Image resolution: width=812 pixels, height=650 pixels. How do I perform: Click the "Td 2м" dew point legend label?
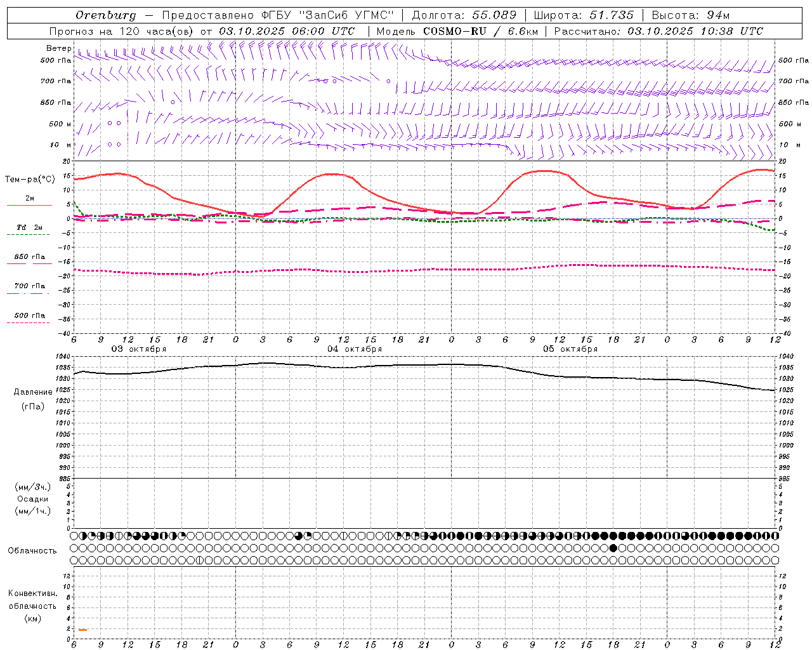(x=29, y=227)
